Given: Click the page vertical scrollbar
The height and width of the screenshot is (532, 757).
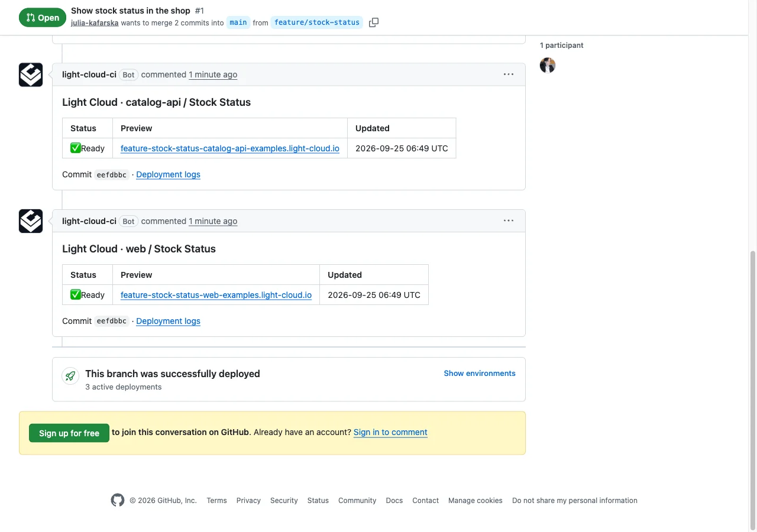Looking at the screenshot, I should point(753,390).
